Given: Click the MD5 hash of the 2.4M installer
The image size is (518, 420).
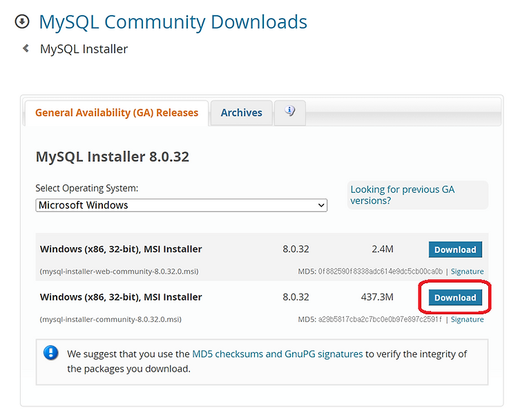Looking at the screenshot, I should pos(381,271).
